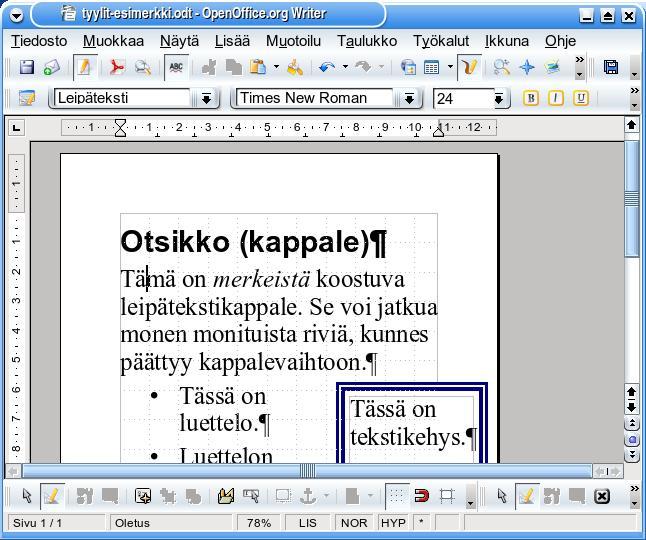Jump to previous page double-arrow button
The width and height of the screenshot is (646, 540).
632,423
